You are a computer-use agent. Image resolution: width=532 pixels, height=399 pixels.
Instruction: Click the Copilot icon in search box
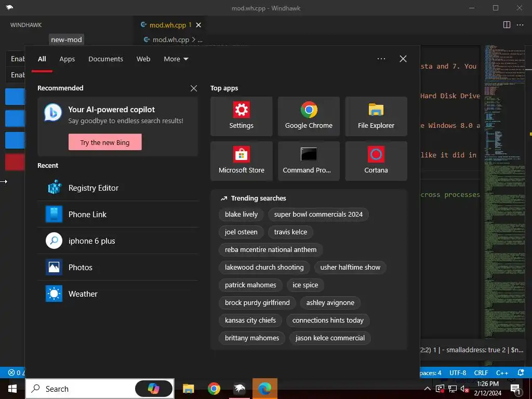[x=154, y=389]
